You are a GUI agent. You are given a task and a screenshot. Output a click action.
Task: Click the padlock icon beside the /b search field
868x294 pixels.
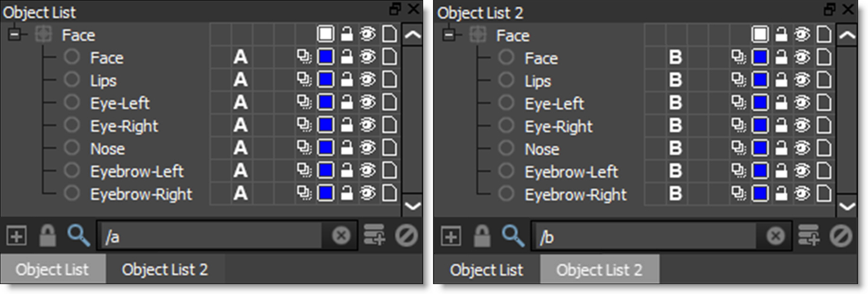pyautogui.click(x=482, y=235)
